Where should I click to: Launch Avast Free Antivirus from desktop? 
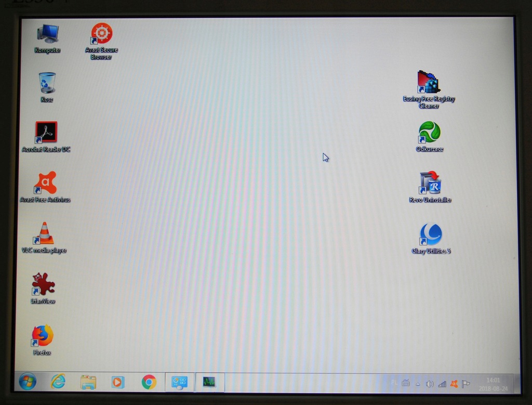45,187
